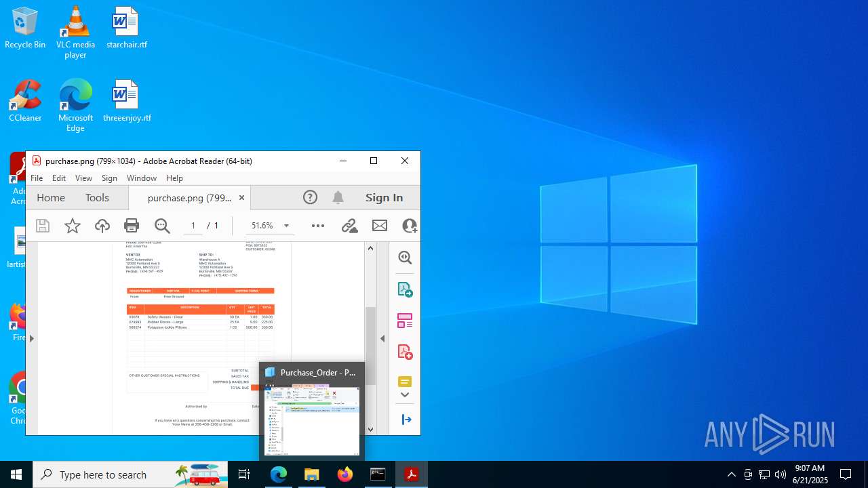This screenshot has height=488, width=868.
Task: Click the Save file floppy icon
Action: (x=43, y=226)
